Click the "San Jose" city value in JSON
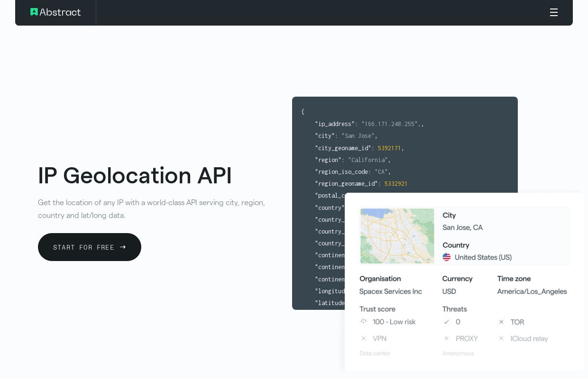Viewport: 588px width, 379px height. [x=358, y=135]
